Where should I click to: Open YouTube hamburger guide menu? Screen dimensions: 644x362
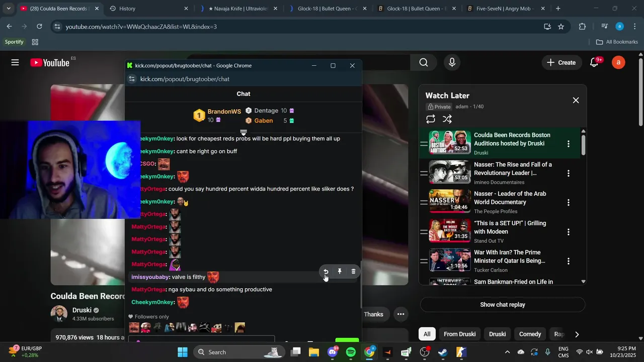pos(15,62)
